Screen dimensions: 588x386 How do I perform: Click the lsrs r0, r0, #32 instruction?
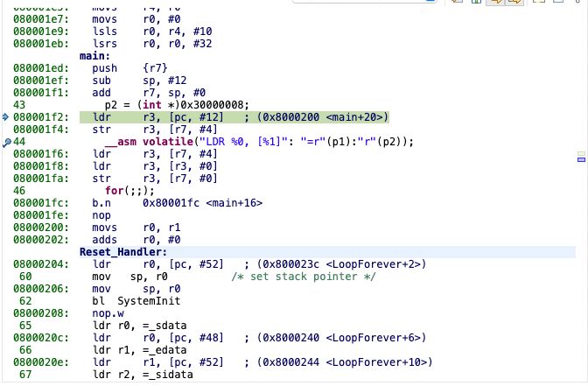pyautogui.click(x=152, y=44)
